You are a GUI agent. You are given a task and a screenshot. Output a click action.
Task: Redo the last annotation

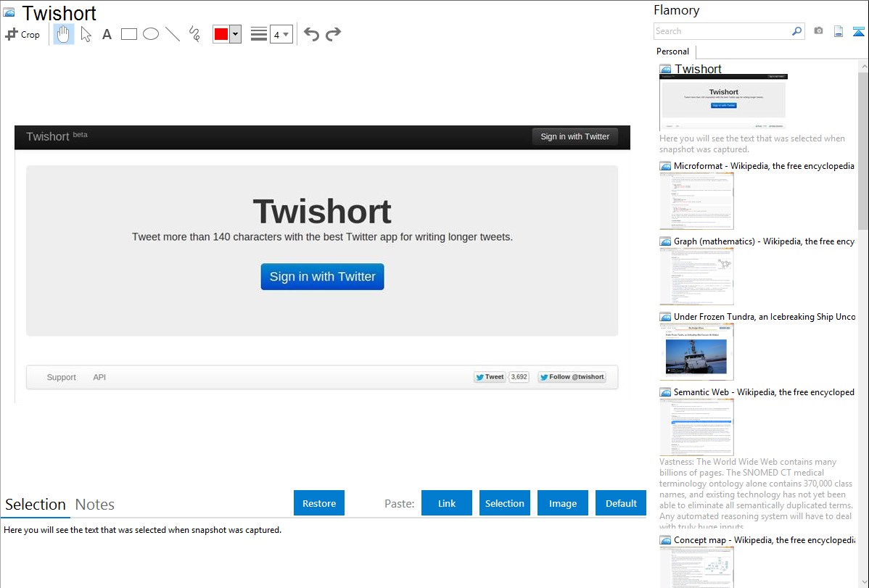333,34
